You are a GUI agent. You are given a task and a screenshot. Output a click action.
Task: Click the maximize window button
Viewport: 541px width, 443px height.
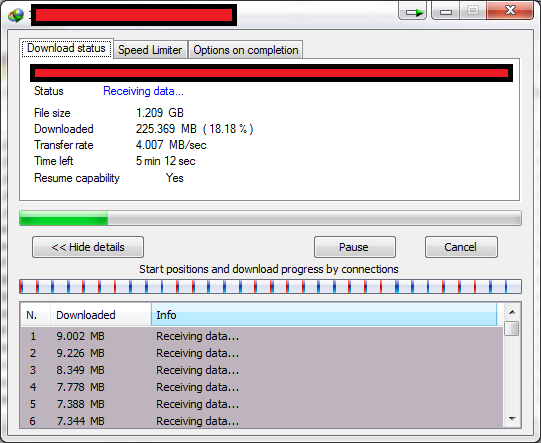pos(473,11)
